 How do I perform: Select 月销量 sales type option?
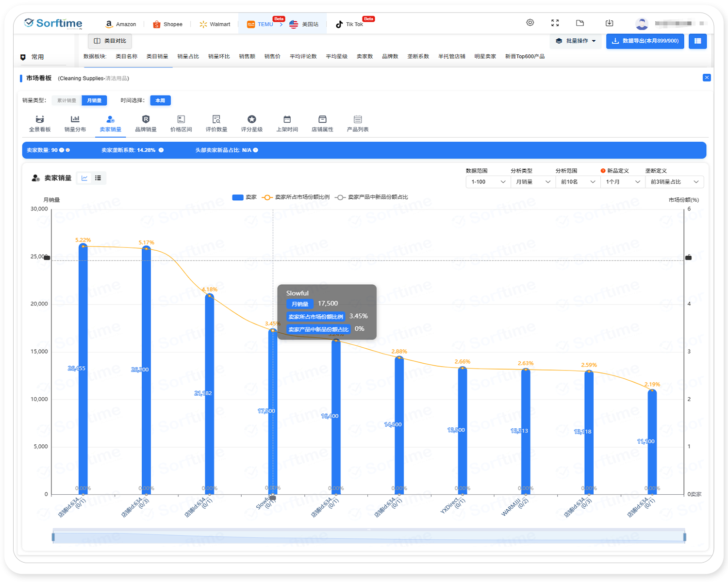pos(94,100)
